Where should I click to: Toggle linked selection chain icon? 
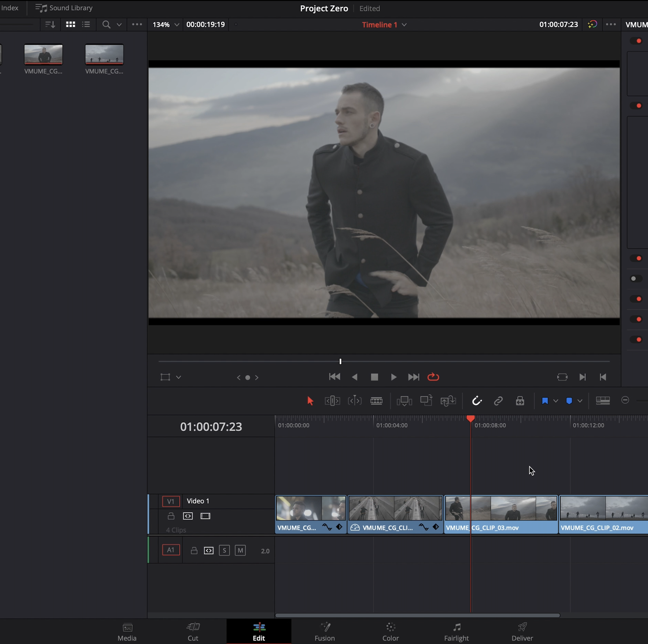(x=498, y=401)
